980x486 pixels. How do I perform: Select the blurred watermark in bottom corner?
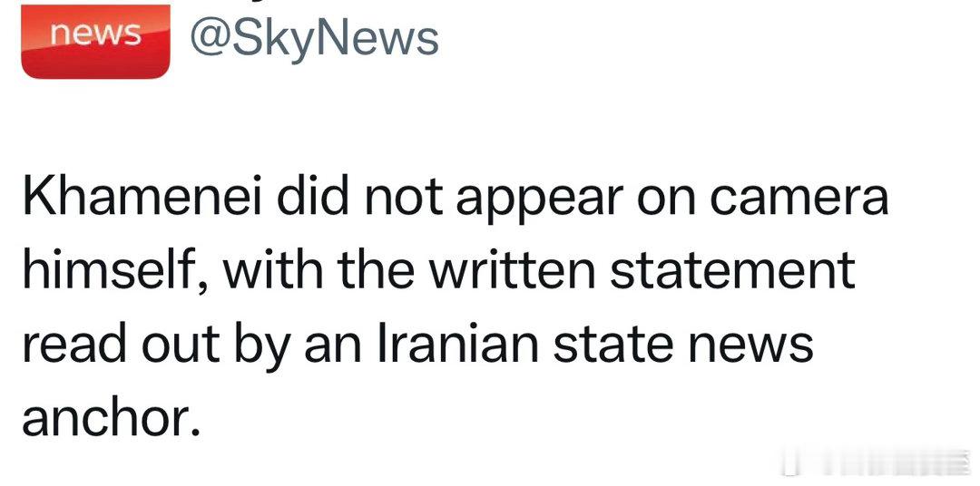click(x=877, y=463)
